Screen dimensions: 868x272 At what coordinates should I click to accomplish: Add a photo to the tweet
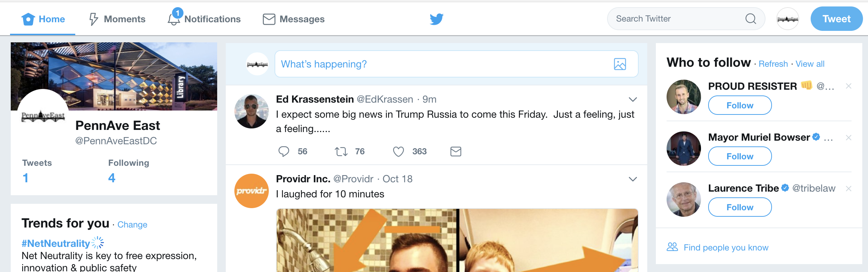(620, 64)
